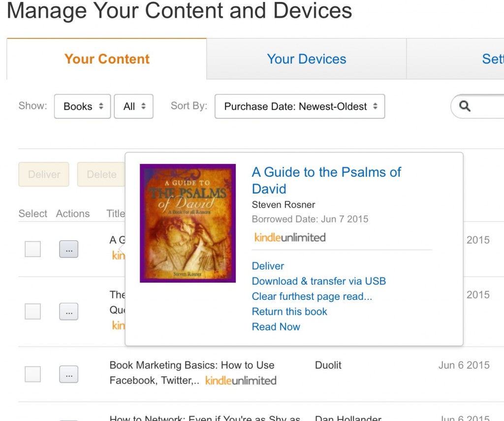This screenshot has height=421, width=504.
Task: Select checkbox for second book row
Action: (x=33, y=311)
